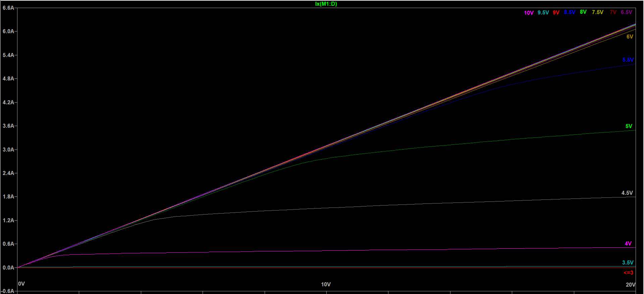The height and width of the screenshot is (294, 644).
Task: Click the cyan 9.5V step label
Action: coord(543,13)
